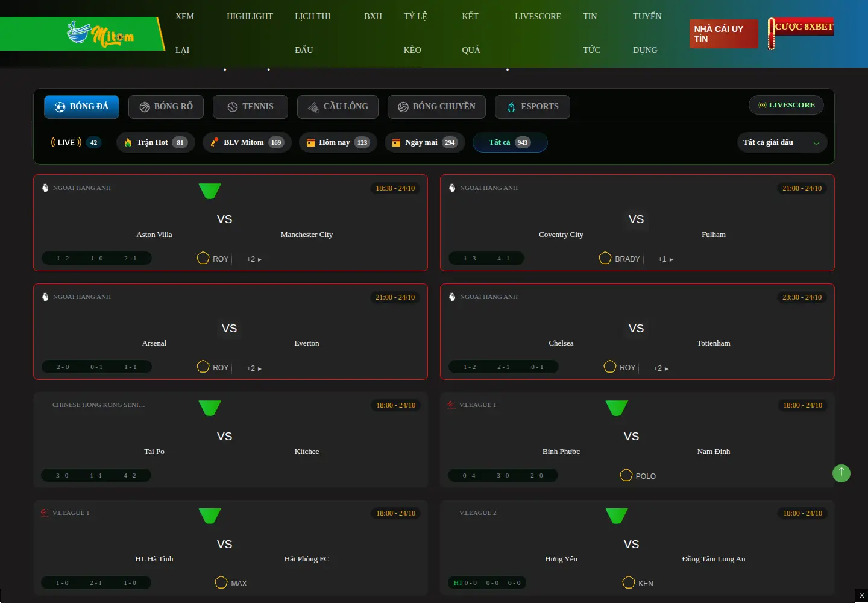
Task: Click ROY avatar on Chelsea match
Action: (x=610, y=367)
